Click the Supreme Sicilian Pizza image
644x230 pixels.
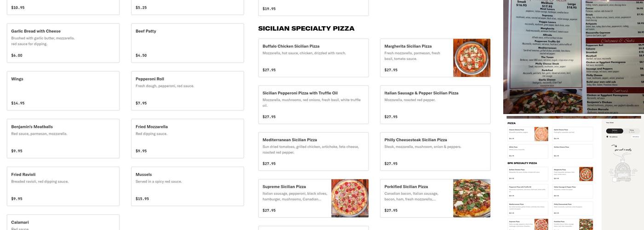[350, 198]
